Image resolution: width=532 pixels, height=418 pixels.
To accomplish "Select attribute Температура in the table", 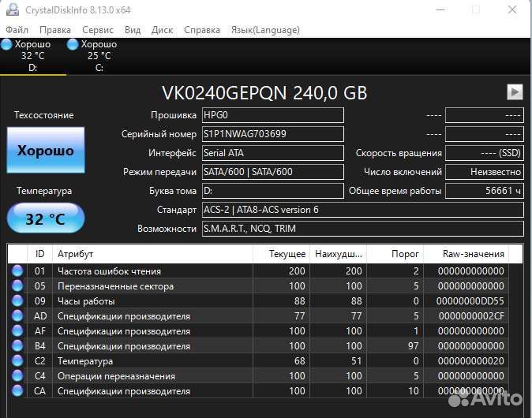I will pyautogui.click(x=85, y=361).
